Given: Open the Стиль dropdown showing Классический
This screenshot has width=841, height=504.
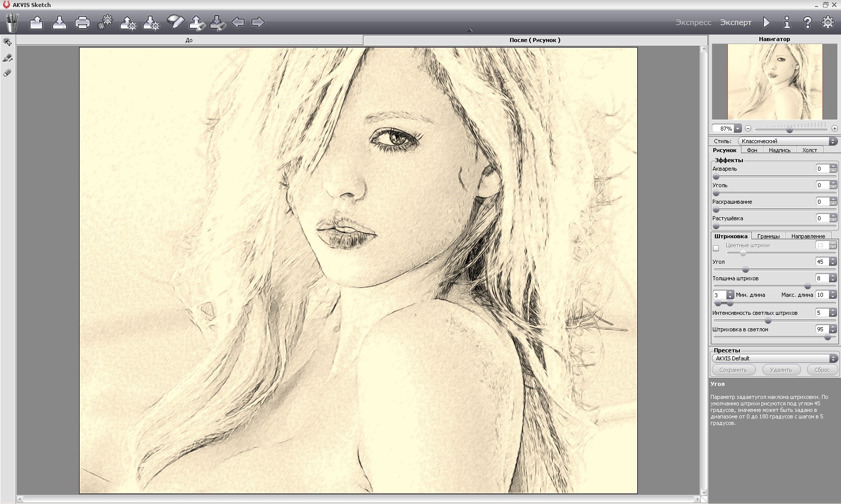Looking at the screenshot, I should 787,141.
